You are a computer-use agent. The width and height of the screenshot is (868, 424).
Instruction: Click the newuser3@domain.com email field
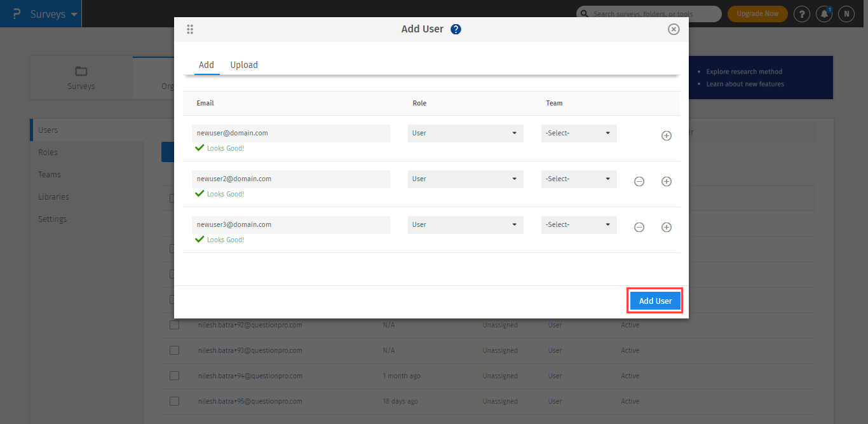(x=291, y=225)
